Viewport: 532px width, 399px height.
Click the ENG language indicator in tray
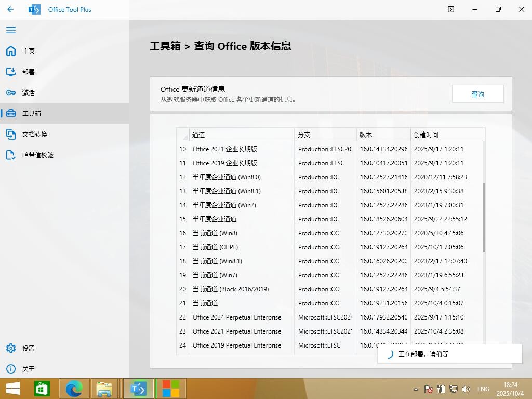(x=483, y=389)
